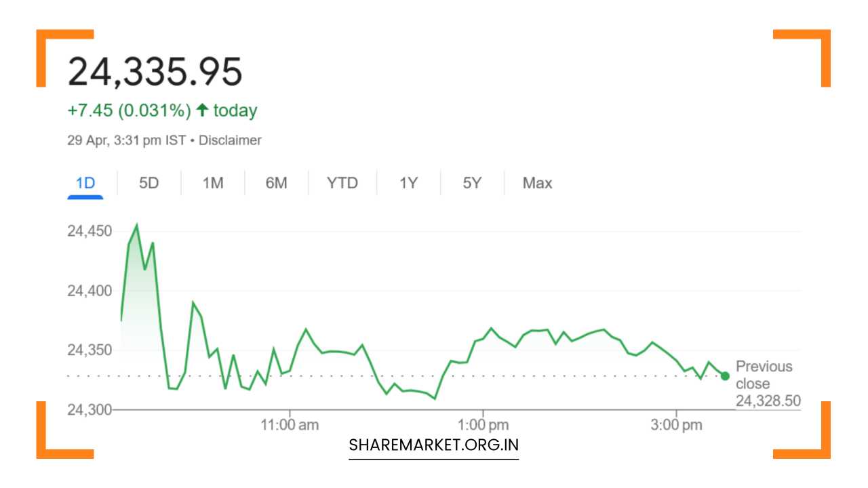Click the 1:00 pm time axis marker
The height and width of the screenshot is (488, 868).
pyautogui.click(x=483, y=426)
